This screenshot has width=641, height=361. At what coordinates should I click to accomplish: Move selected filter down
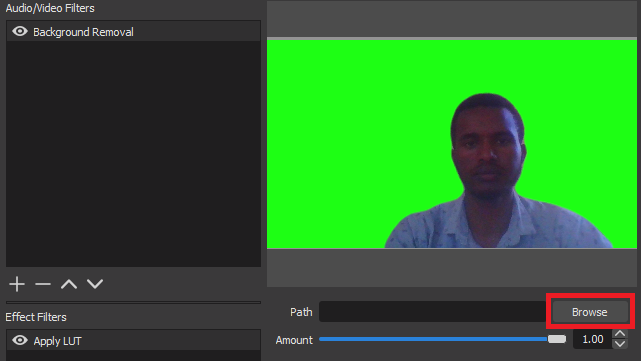point(95,284)
